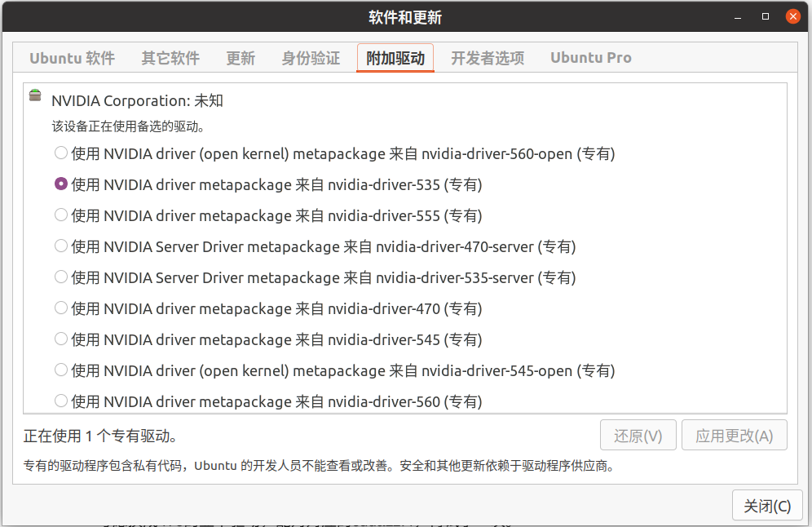This screenshot has height=527, width=812.
Task: Click the 应用更改(A) button
Action: click(x=735, y=436)
